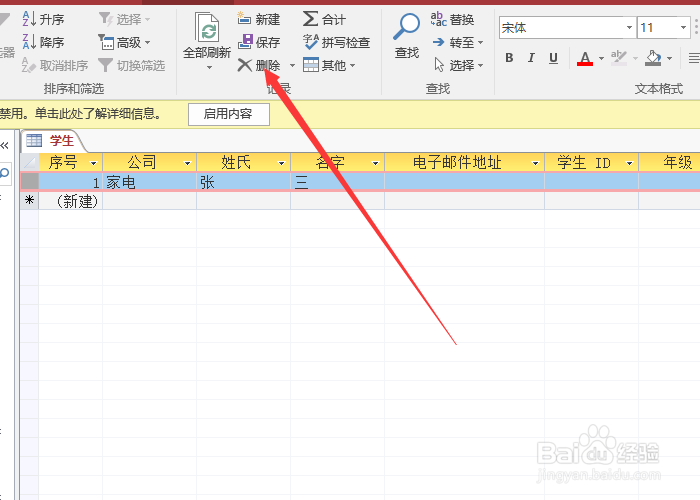Viewport: 700px width, 500px height.
Task: Run 拼写检查 spelling check
Action: coord(337,42)
